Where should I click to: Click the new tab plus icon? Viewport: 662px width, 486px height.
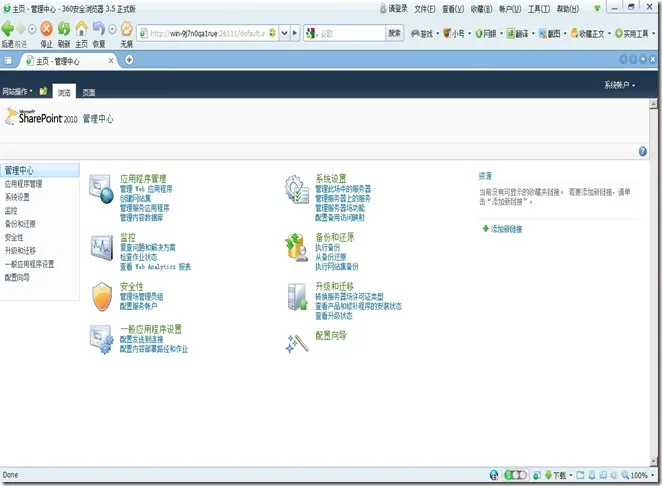129,60
